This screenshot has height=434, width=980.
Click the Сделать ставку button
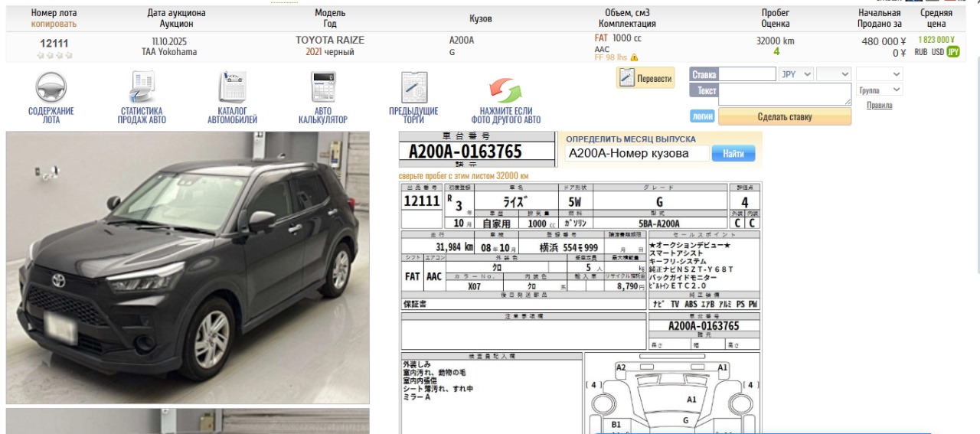click(785, 117)
